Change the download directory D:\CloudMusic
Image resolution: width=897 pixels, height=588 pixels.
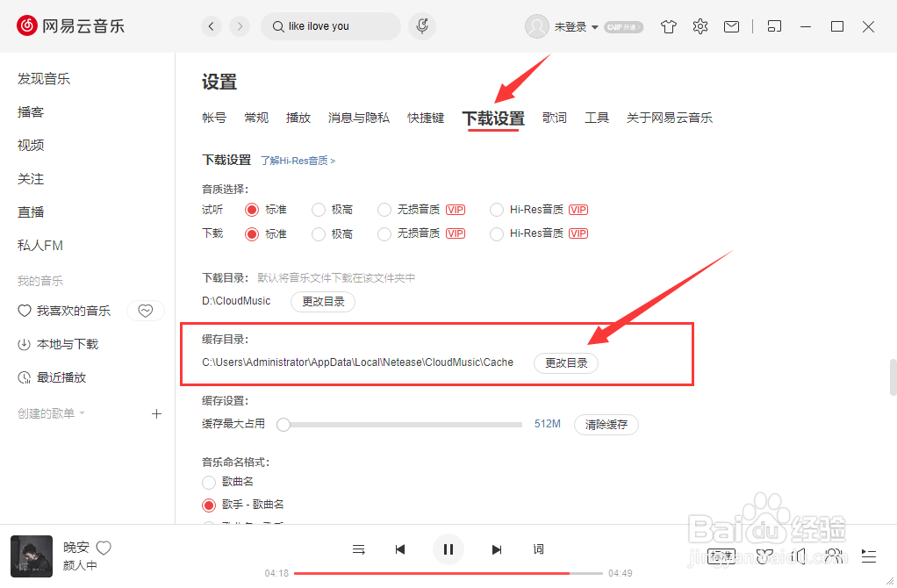[323, 301]
